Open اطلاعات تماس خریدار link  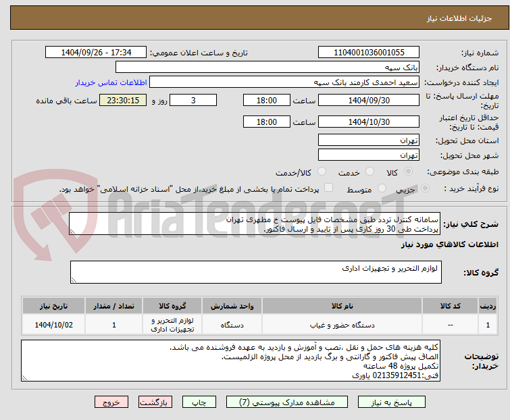click(x=111, y=82)
